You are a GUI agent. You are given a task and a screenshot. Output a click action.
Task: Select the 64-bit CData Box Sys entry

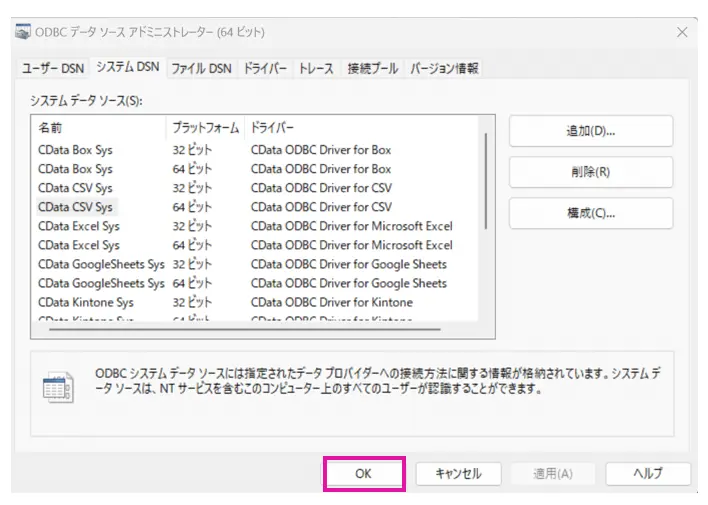pos(255,169)
